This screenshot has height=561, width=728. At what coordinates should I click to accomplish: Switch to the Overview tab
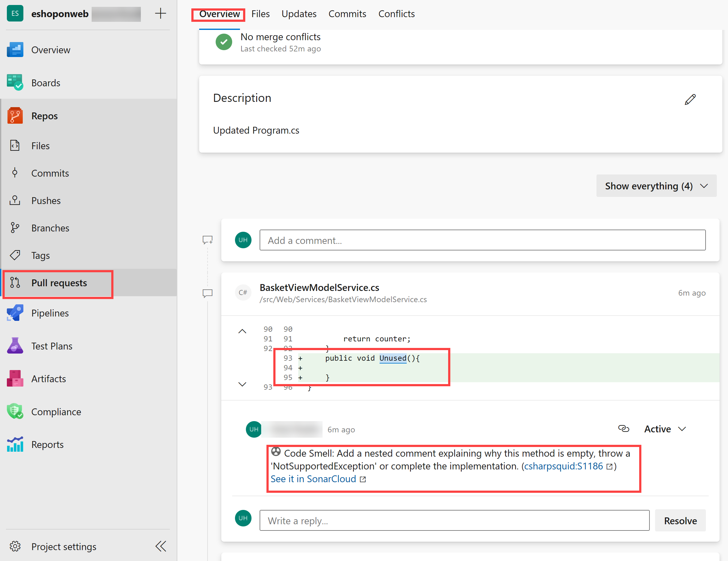[219, 14]
